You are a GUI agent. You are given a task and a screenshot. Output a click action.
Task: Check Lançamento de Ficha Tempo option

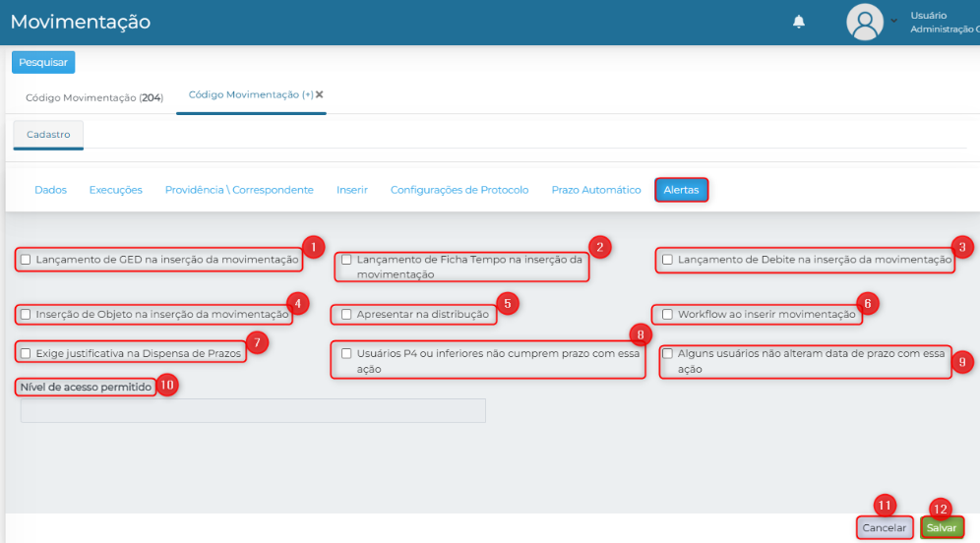point(346,260)
